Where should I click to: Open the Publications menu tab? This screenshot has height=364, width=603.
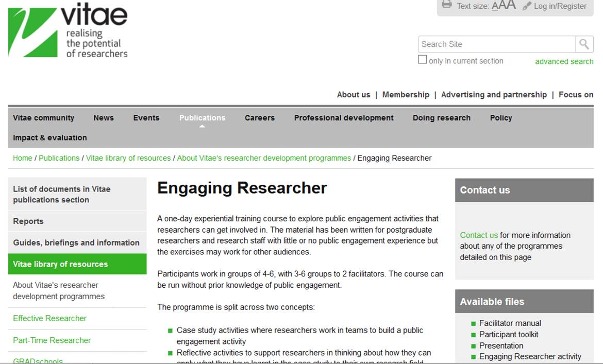[x=202, y=118]
